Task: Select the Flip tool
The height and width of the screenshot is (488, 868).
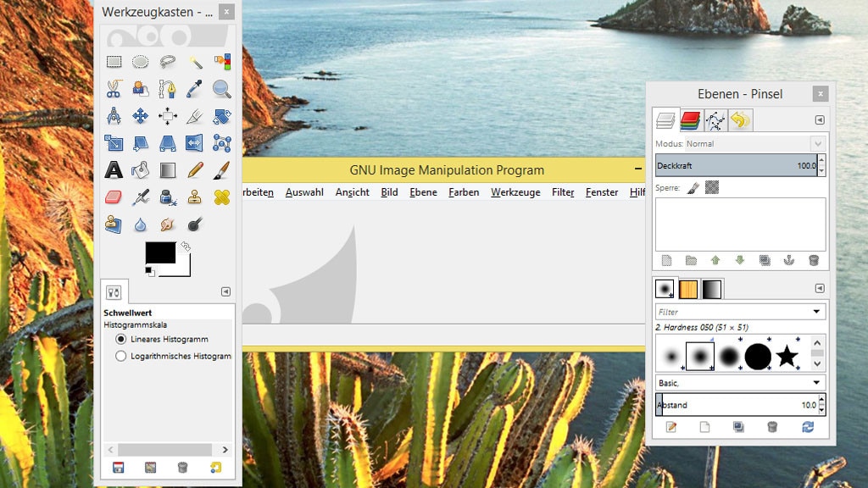Action: click(194, 142)
